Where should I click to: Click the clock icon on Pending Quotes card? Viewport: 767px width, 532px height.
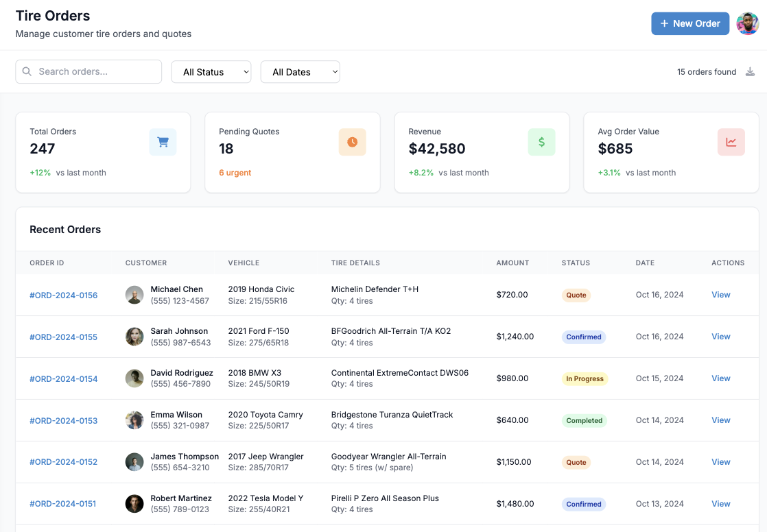click(x=352, y=142)
